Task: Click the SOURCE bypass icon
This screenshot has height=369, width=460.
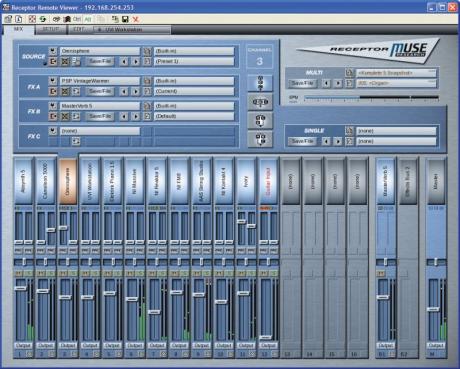Action: pyautogui.click(x=53, y=61)
